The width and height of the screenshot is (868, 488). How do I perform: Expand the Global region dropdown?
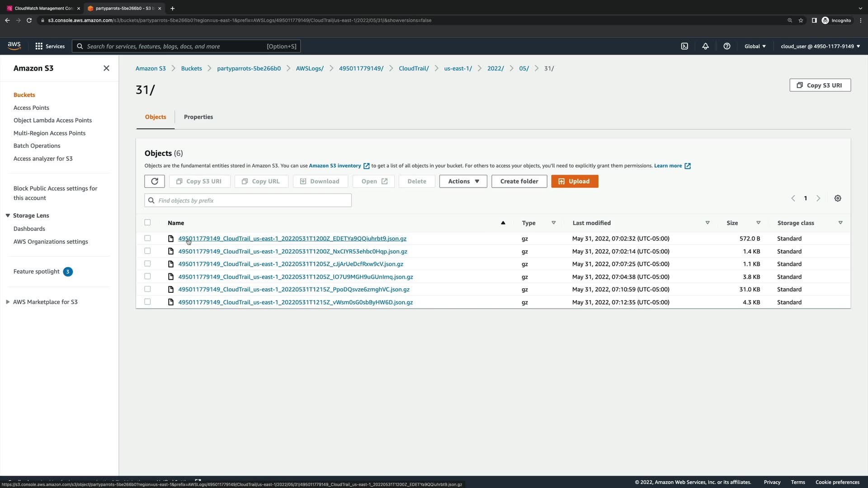[755, 46]
